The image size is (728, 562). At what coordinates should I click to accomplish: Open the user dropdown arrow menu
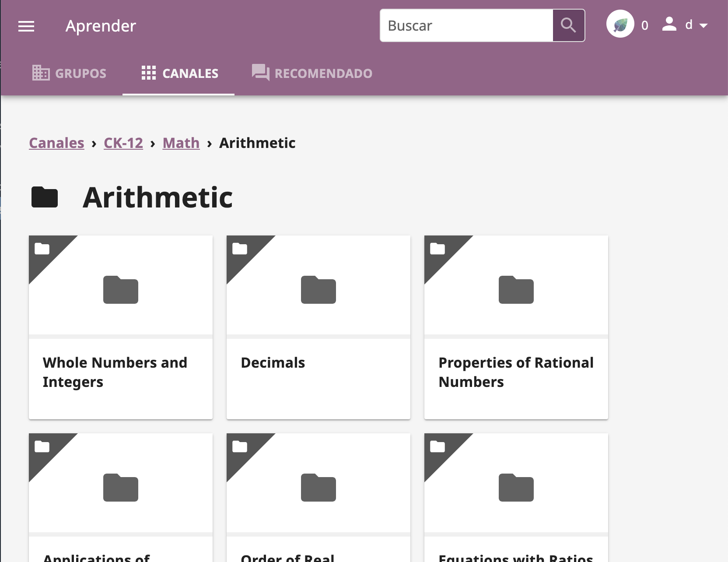click(703, 26)
